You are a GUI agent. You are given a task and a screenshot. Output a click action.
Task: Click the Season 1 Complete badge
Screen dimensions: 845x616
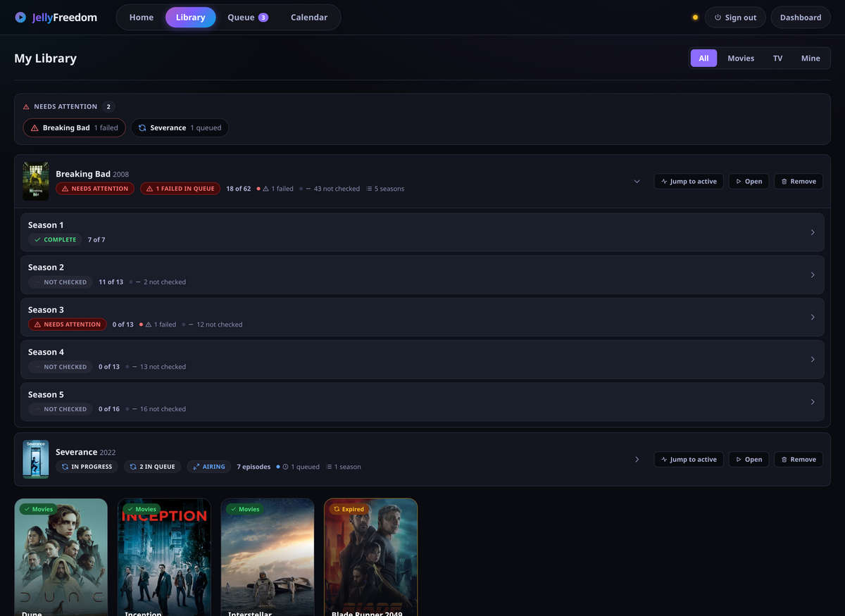tap(55, 240)
